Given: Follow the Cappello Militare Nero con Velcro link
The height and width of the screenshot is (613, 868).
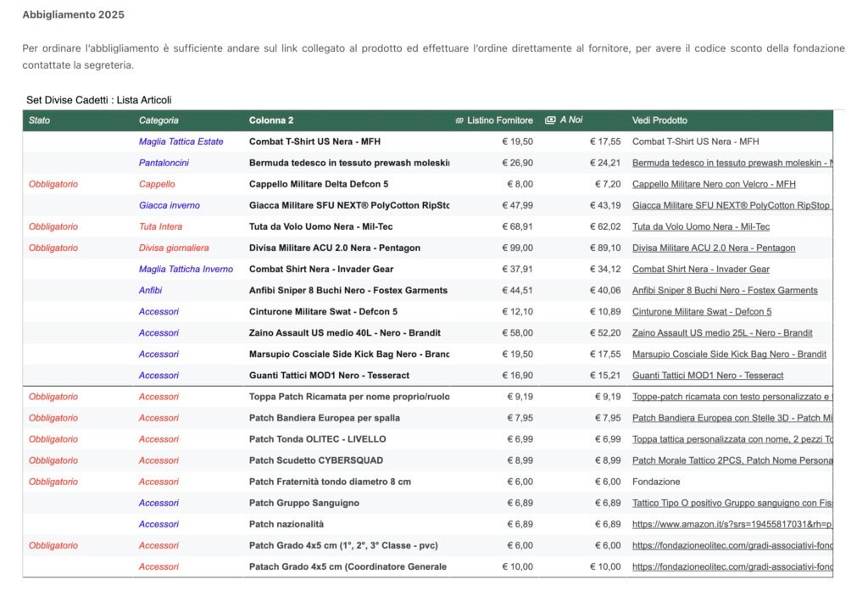Looking at the screenshot, I should [x=714, y=184].
